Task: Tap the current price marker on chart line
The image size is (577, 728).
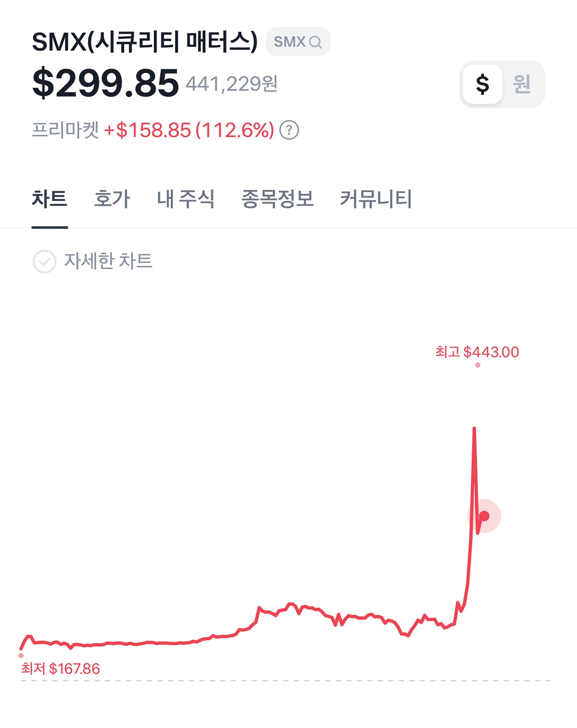Action: pyautogui.click(x=484, y=516)
